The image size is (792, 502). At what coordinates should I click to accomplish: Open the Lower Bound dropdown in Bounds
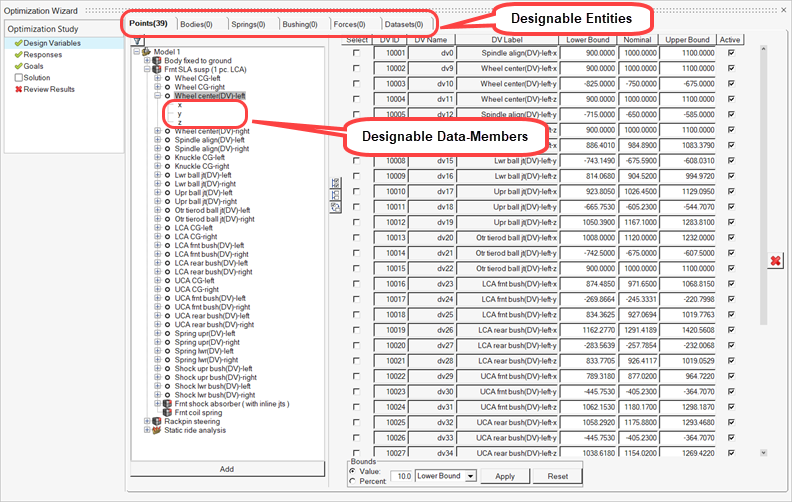(470, 477)
